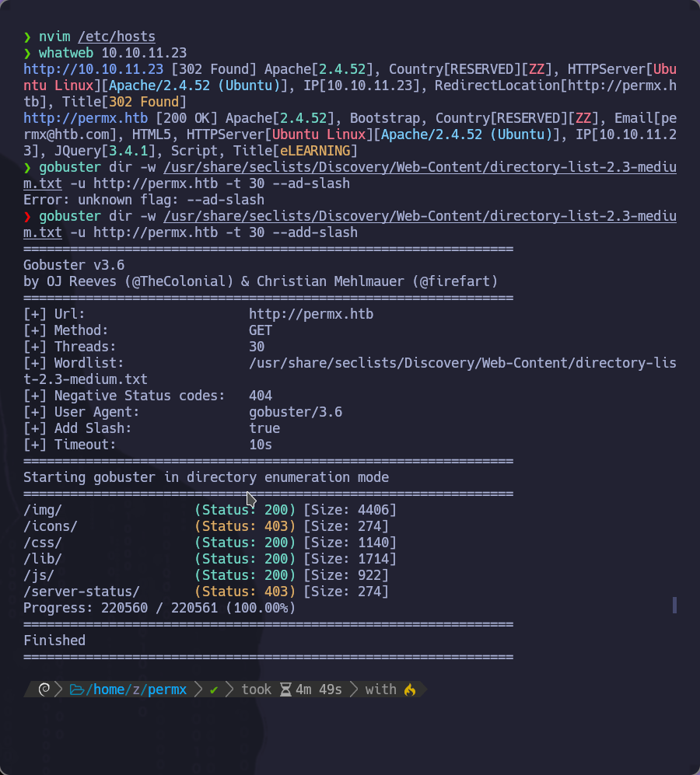Viewport: 700px width, 775px height.
Task: Click the scrollbar thumb on the right edge
Action: 674,605
